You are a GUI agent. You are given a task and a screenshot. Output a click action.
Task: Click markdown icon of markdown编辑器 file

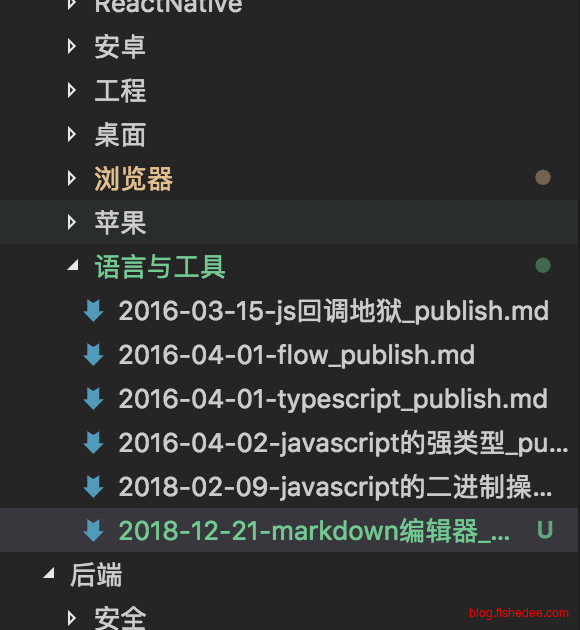[93, 530]
